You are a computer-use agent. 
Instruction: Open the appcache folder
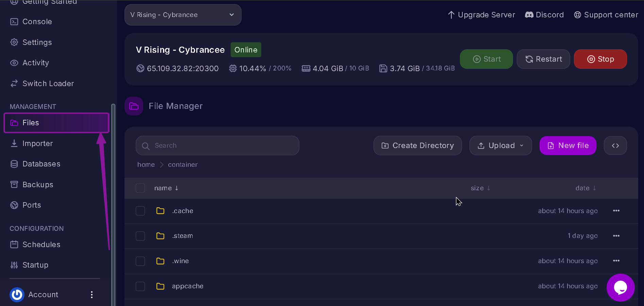[188, 286]
